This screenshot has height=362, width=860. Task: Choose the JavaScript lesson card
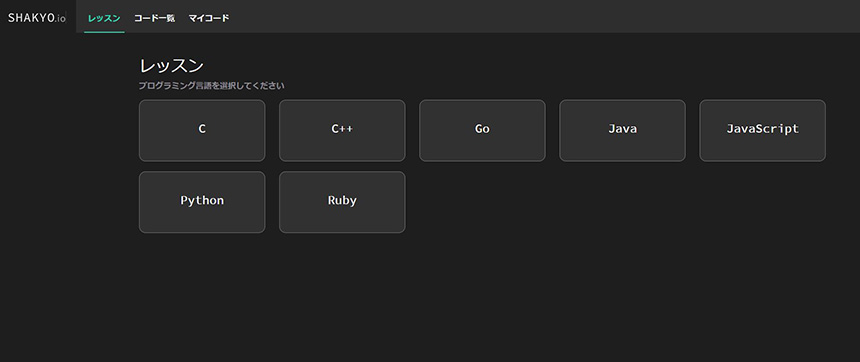tap(762, 131)
